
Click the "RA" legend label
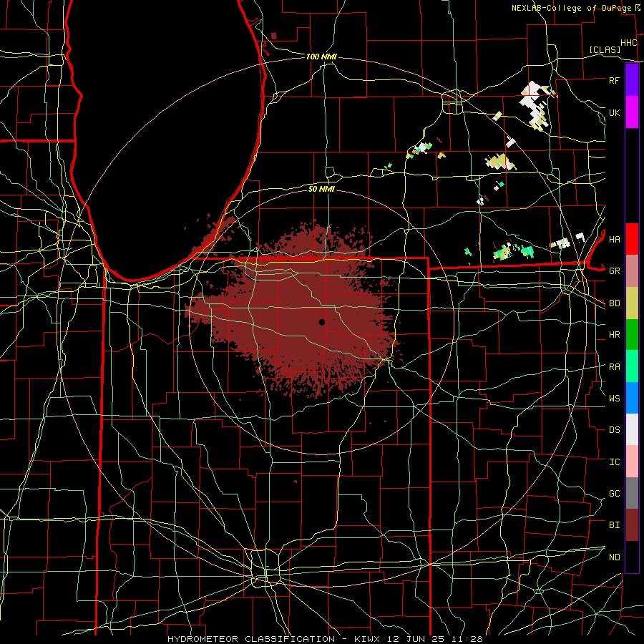614,366
